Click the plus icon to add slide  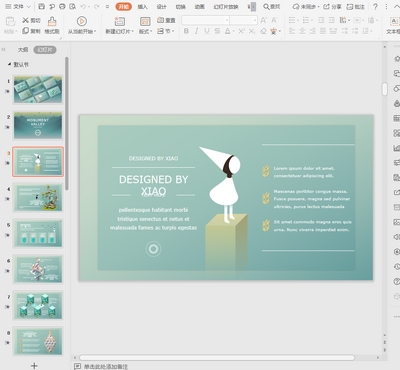tap(34, 366)
